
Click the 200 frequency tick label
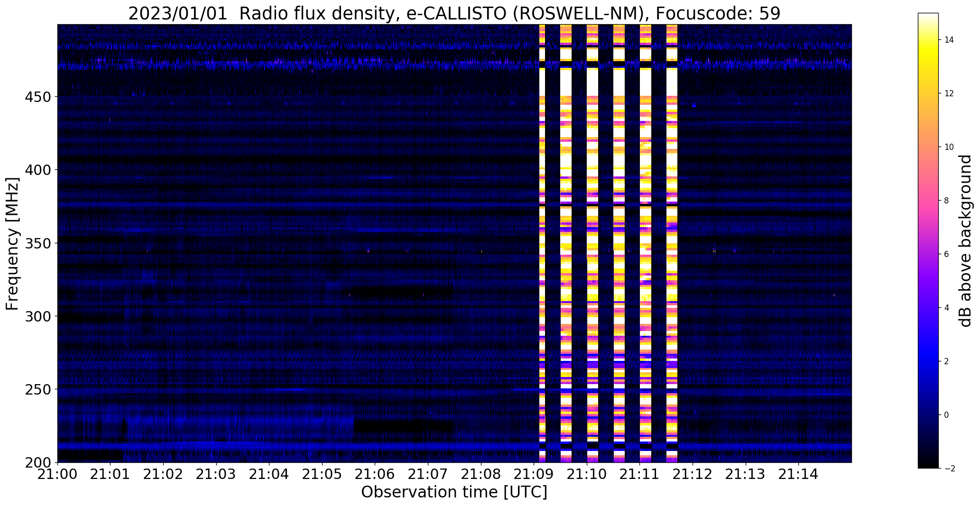pyautogui.click(x=38, y=462)
